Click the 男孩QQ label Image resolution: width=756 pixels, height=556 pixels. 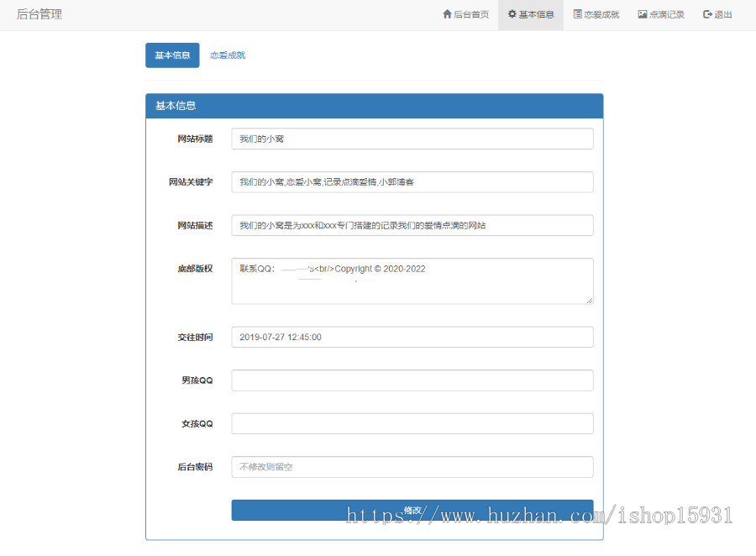[x=197, y=380]
